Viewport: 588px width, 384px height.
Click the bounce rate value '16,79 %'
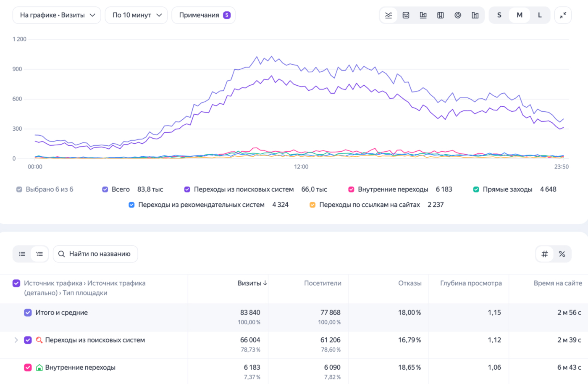pyautogui.click(x=409, y=340)
